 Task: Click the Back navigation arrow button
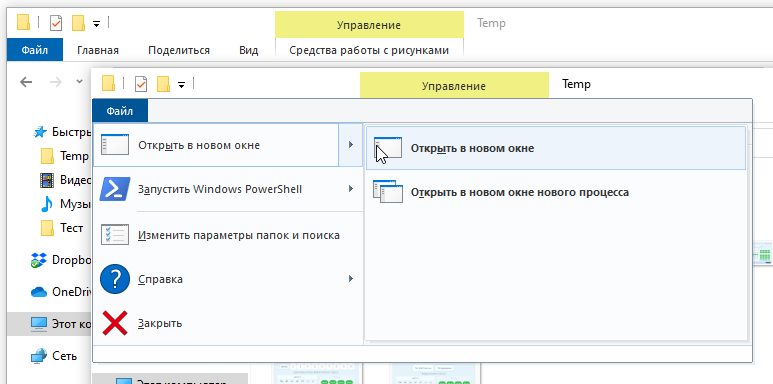[26, 82]
